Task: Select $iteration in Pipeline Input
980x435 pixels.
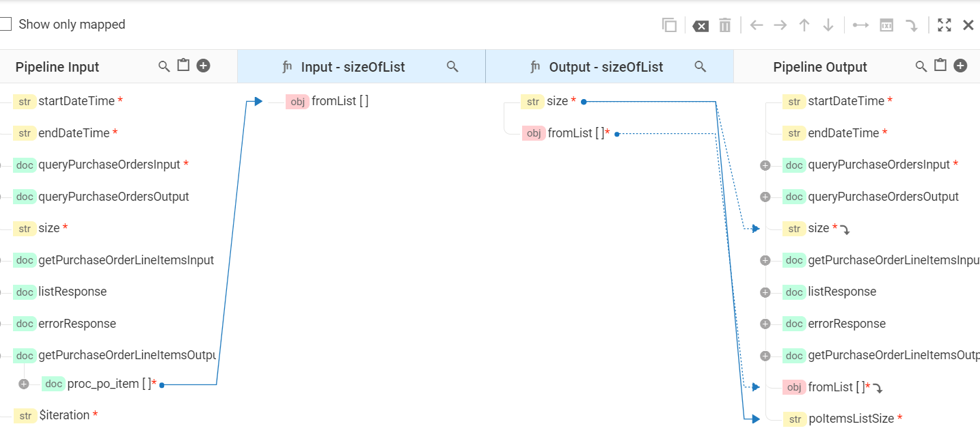Action: click(x=64, y=415)
